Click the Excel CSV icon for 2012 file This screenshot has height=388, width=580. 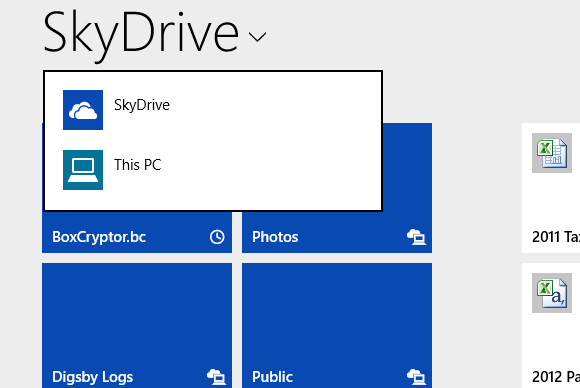[552, 293]
